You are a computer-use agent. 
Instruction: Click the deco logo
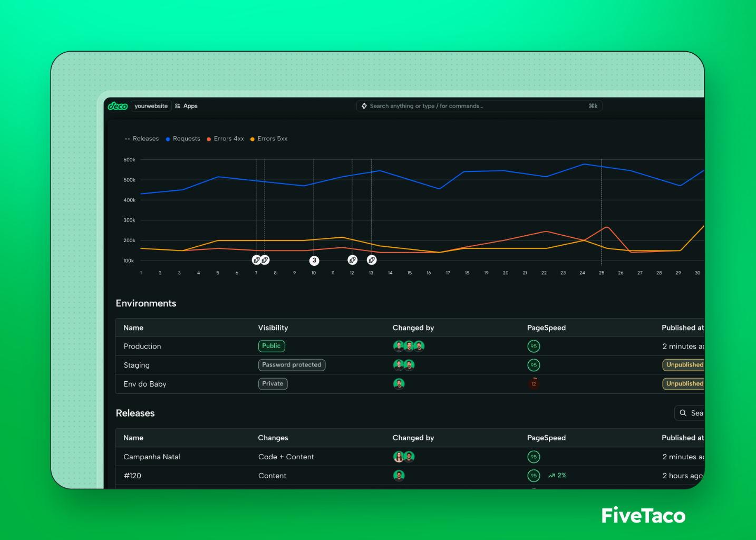tap(118, 106)
